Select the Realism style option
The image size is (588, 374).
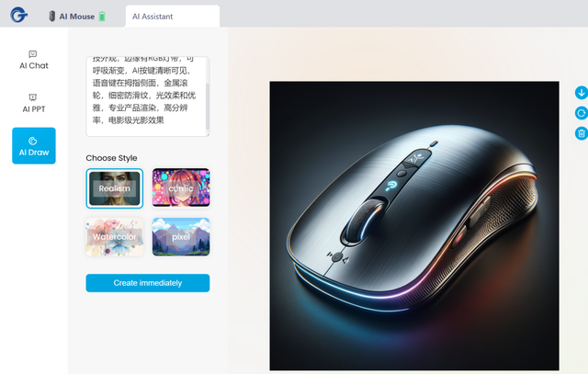(114, 188)
